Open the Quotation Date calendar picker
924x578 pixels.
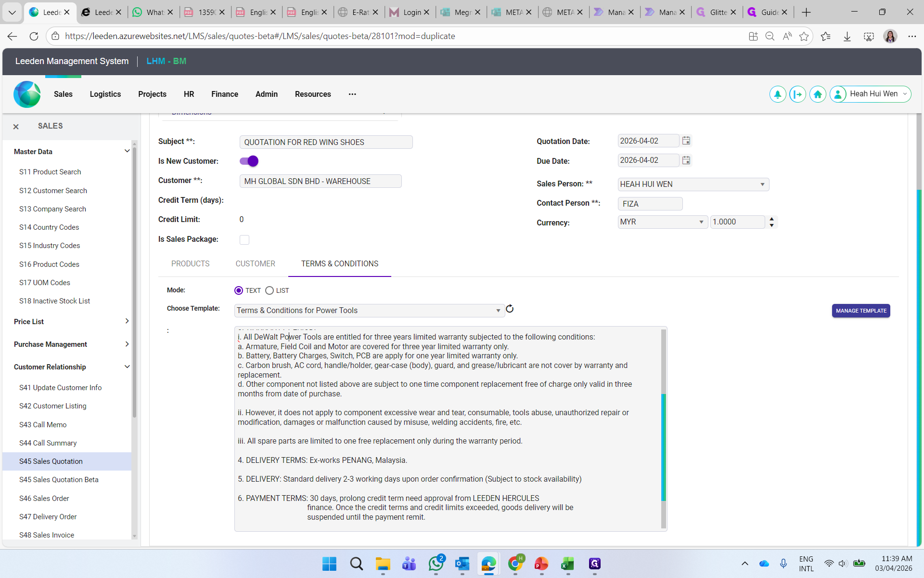coord(686,141)
